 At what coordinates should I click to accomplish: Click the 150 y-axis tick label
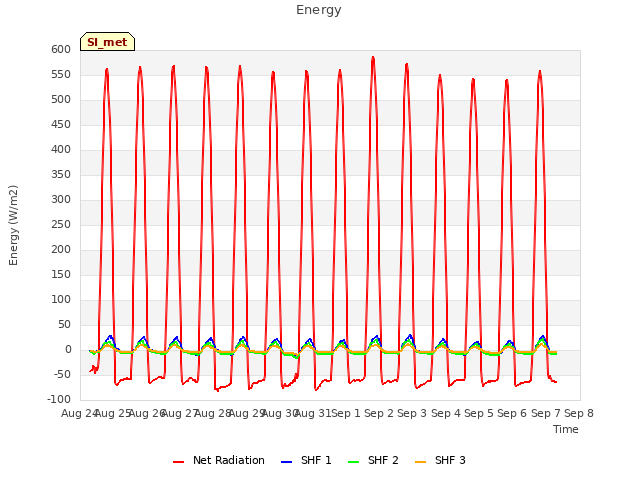[x=61, y=274]
